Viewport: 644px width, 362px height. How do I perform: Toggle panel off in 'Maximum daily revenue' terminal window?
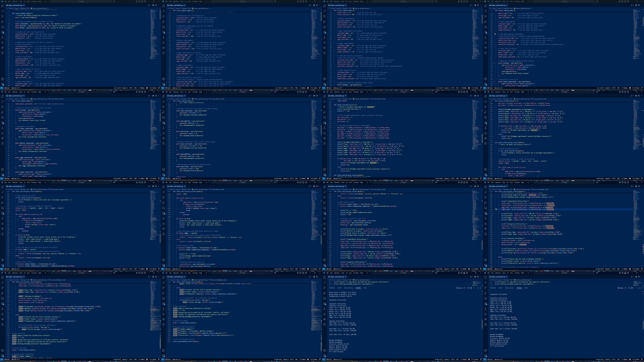point(464,273)
